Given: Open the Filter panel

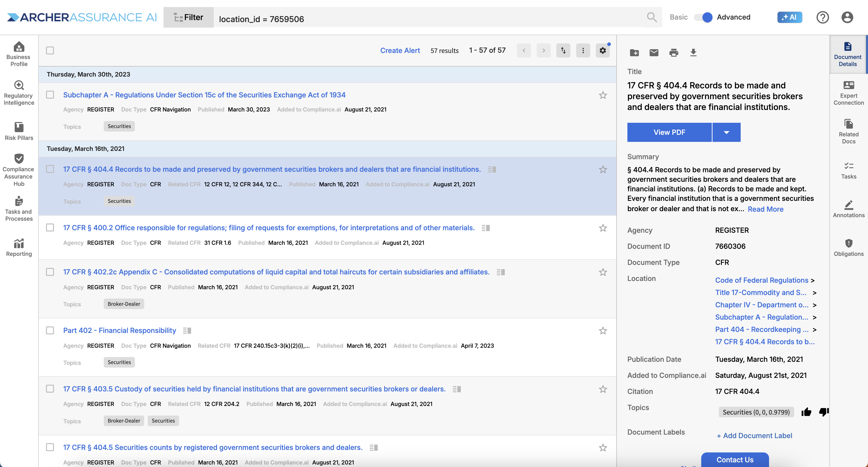Looking at the screenshot, I should coord(188,17).
